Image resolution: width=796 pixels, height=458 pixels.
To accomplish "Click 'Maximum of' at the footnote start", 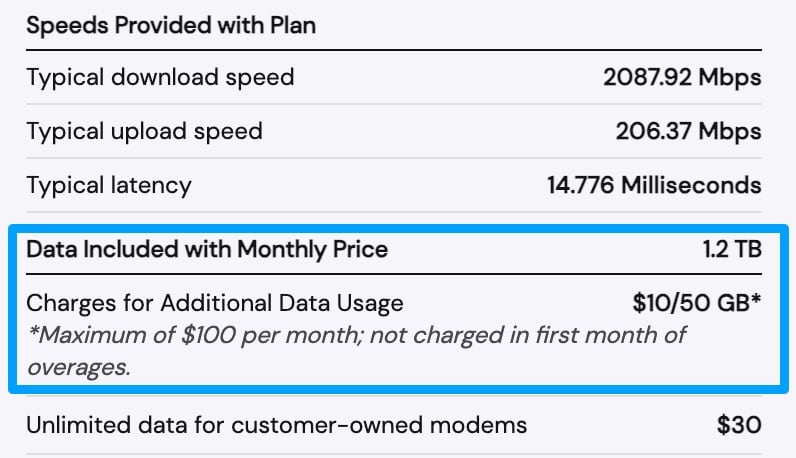I will [x=94, y=334].
